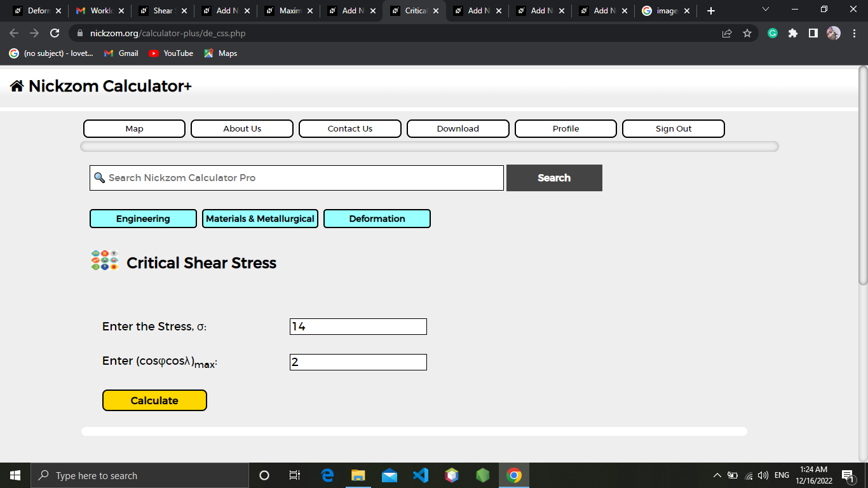
Task: Open Cortana circle icon in taskbar
Action: pyautogui.click(x=264, y=475)
